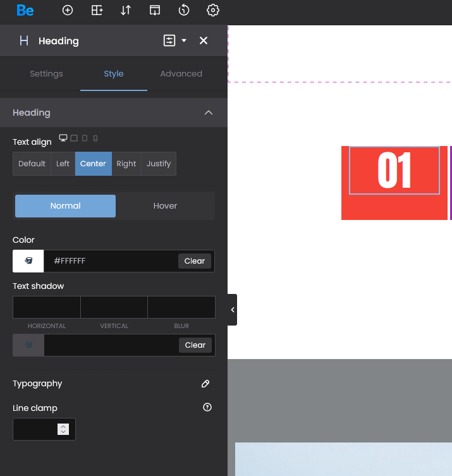Click the #FFFFFF color input field
Viewport: 452px width, 476px height.
(x=111, y=261)
